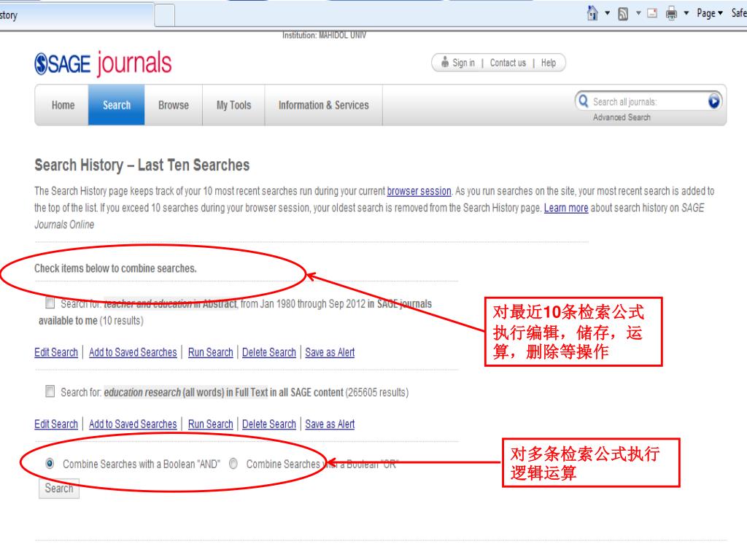Viewport: 747px width, 560px height.
Task: Run Search for teacher and education search
Action: [x=211, y=352]
